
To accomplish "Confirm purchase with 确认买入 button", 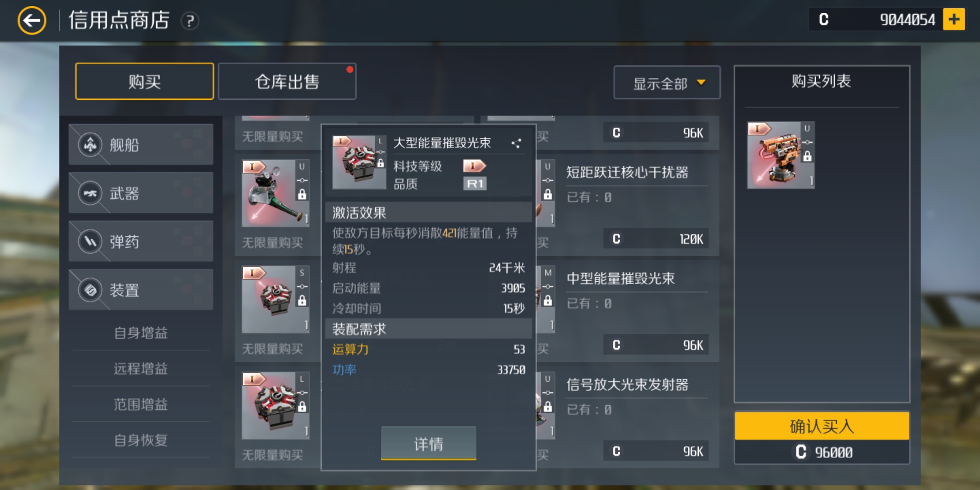I will tap(822, 426).
